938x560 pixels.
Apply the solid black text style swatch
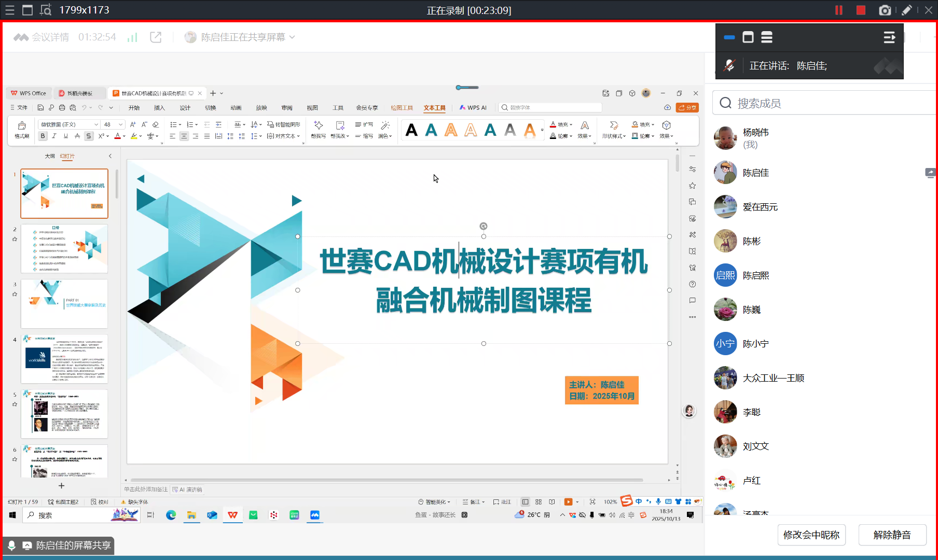[411, 130]
